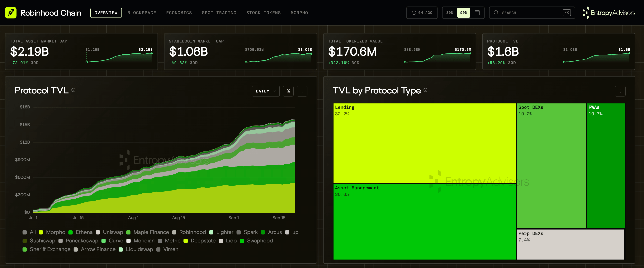The height and width of the screenshot is (268, 644).
Task: Toggle percent view on Protocol TVL chart
Action: 288,91
